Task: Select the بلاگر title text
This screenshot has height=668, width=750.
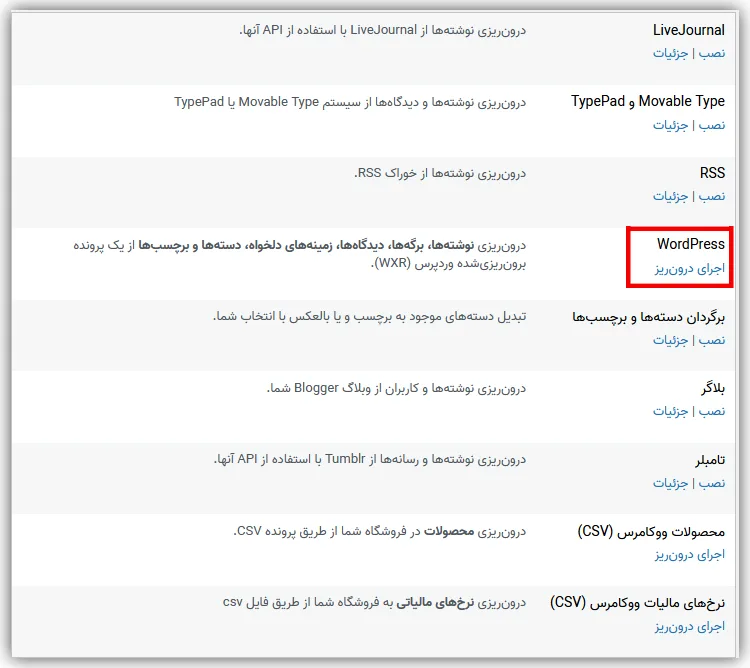Action: click(713, 388)
